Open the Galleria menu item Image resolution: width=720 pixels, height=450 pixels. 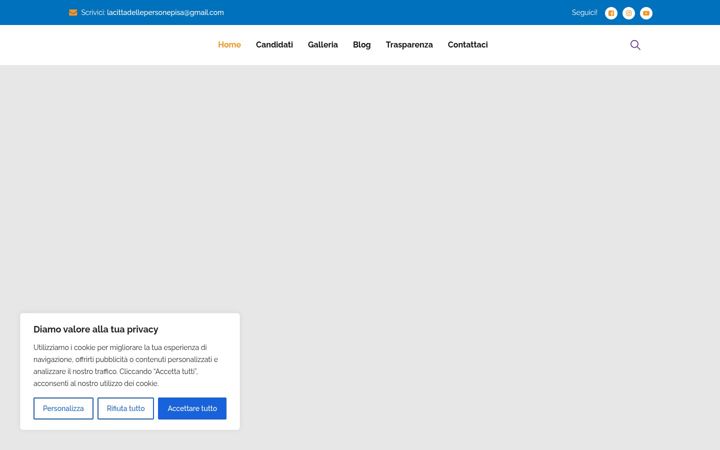click(x=323, y=45)
